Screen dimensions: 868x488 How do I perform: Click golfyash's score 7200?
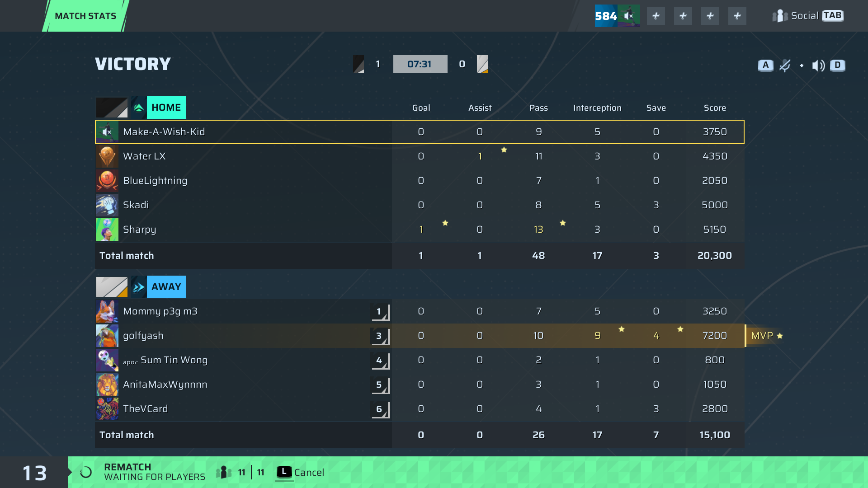(715, 336)
